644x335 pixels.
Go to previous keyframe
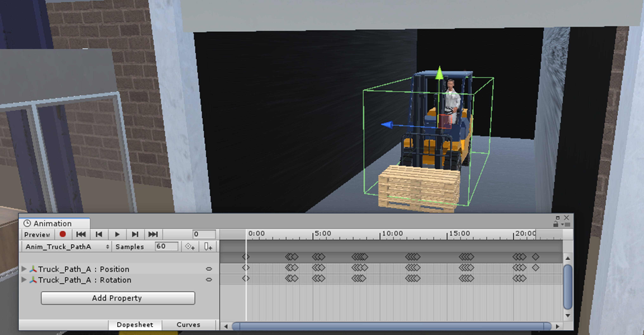[99, 234]
